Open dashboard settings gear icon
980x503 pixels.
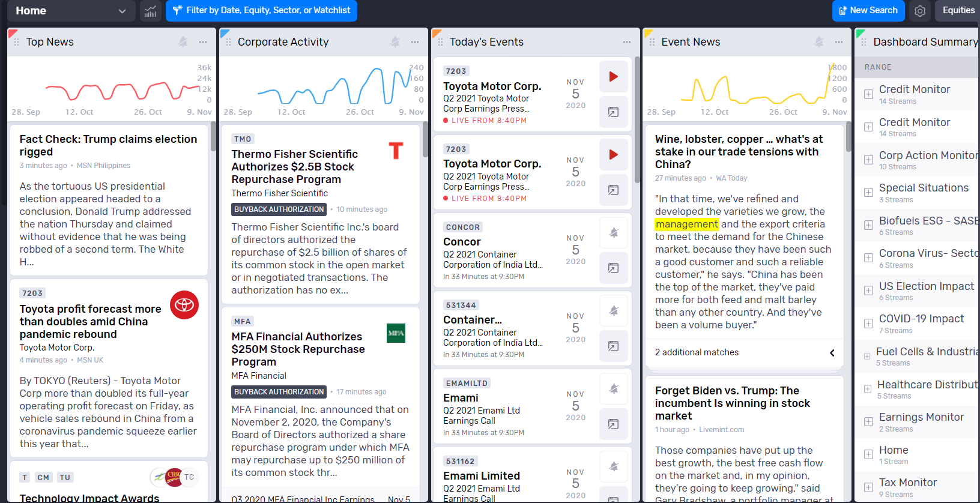pos(920,11)
